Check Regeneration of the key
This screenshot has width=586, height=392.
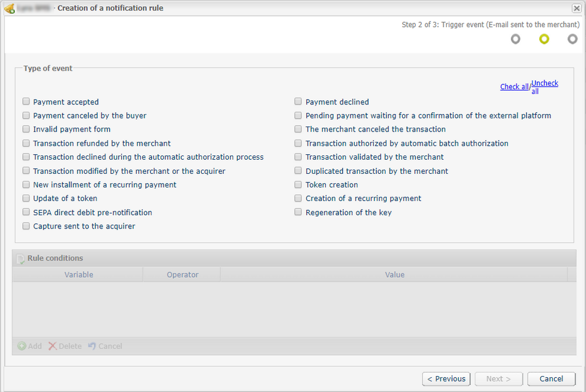pyautogui.click(x=298, y=212)
